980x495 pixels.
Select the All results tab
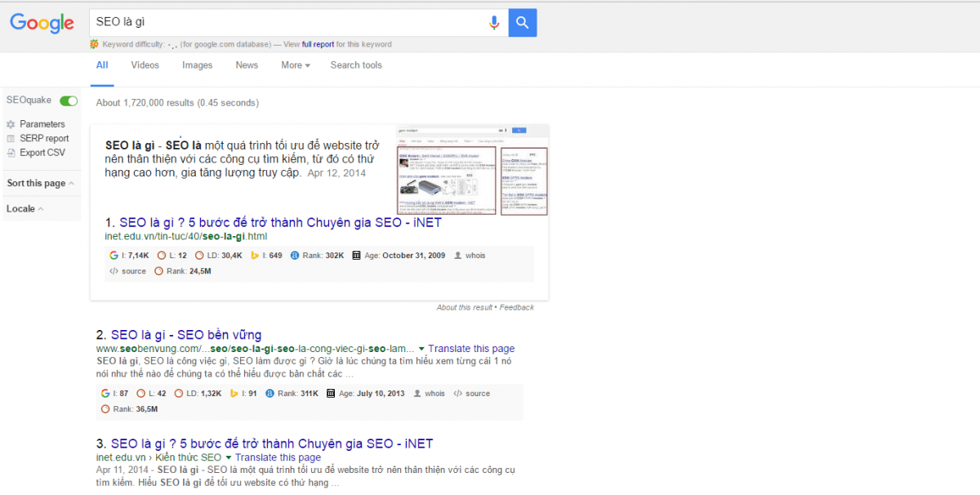coord(102,65)
